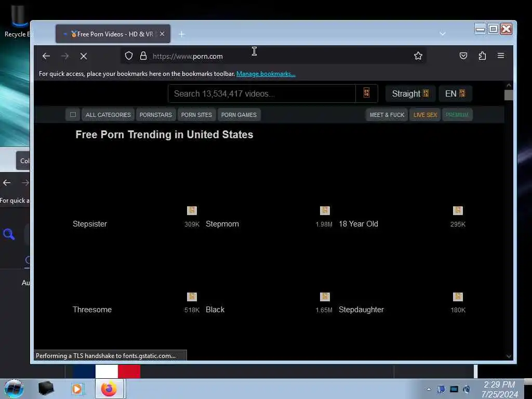Click the page scrollbar thumb
The height and width of the screenshot is (399, 532).
(509, 95)
